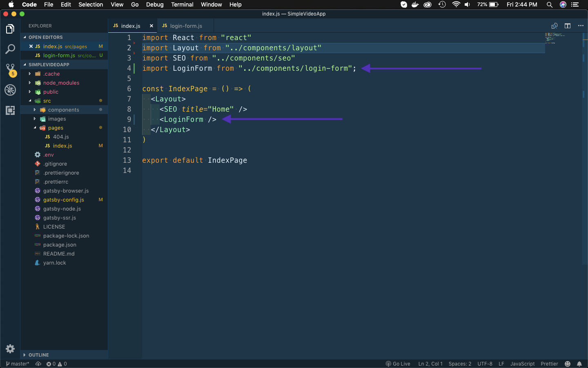Click the Open Changes icon in editor toolbar

(x=555, y=26)
